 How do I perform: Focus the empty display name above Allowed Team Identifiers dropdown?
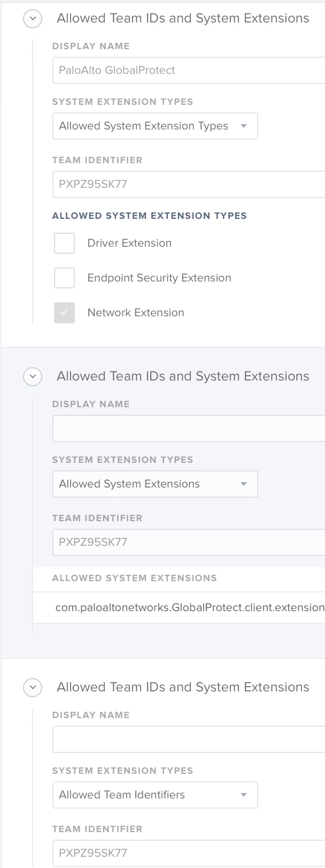(189, 739)
